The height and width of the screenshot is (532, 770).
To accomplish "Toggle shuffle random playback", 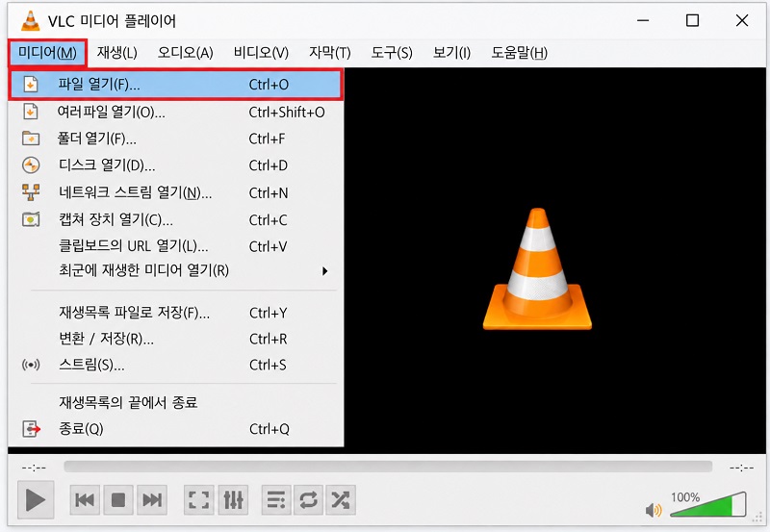I will pos(341,500).
